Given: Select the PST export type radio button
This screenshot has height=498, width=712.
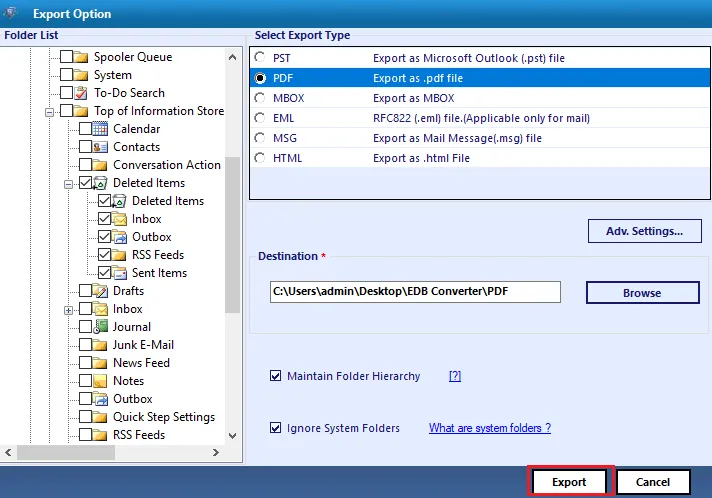Looking at the screenshot, I should (x=261, y=58).
